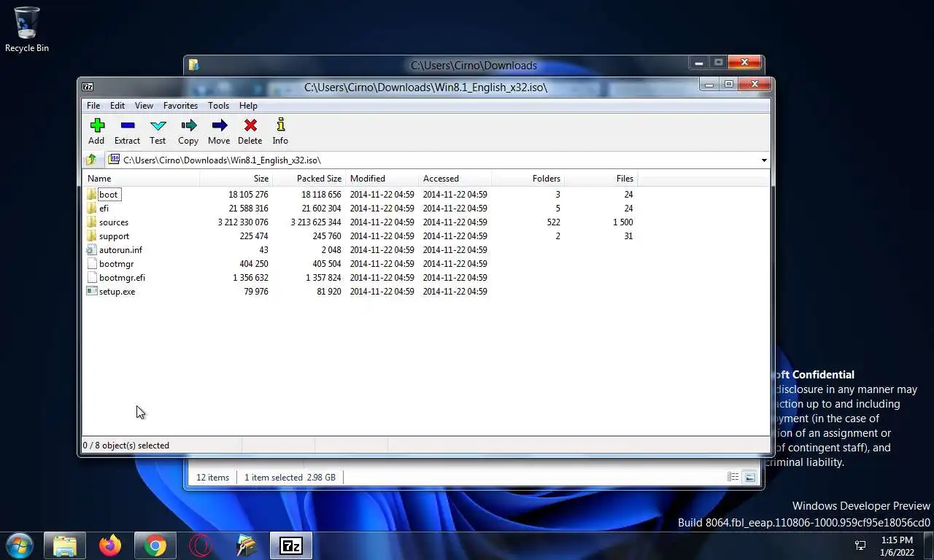Screen dimensions: 934x560
Task: Click the network icon in the system tray
Action: click(860, 545)
